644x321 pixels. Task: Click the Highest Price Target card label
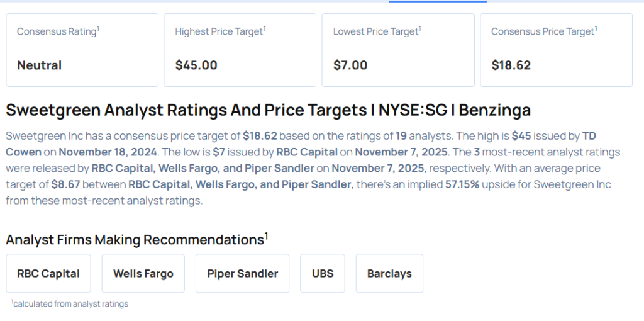click(219, 31)
